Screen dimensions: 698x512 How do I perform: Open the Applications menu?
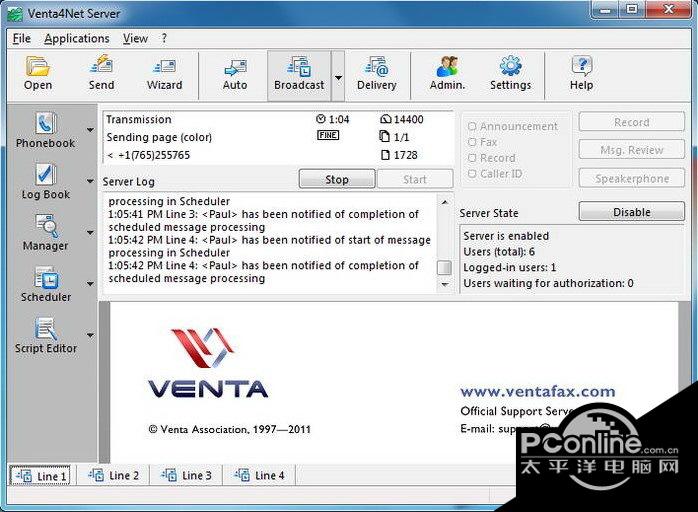pos(77,39)
